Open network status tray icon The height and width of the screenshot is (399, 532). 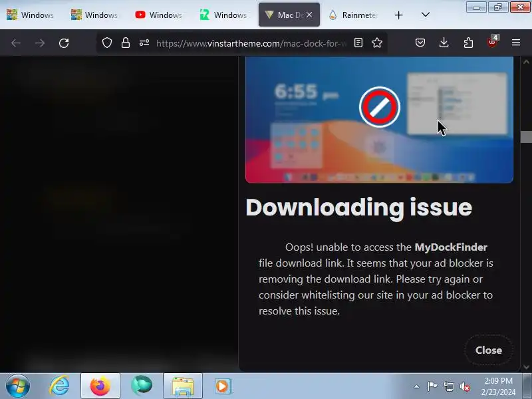449,386
